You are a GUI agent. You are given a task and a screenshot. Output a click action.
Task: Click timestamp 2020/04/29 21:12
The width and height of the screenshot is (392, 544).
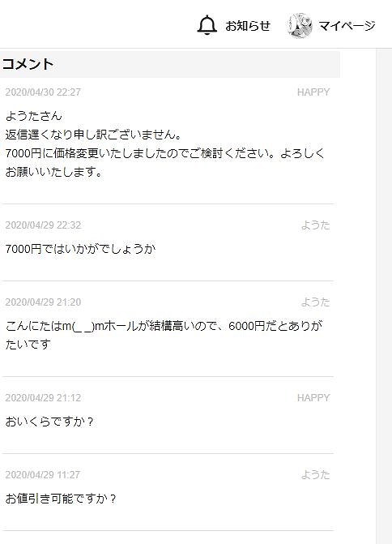43,397
